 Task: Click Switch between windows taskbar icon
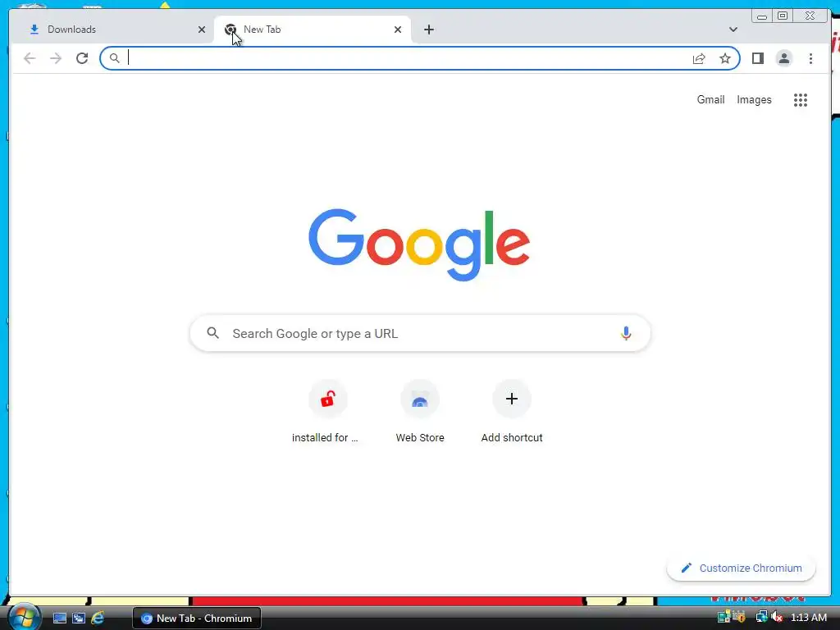(x=79, y=619)
